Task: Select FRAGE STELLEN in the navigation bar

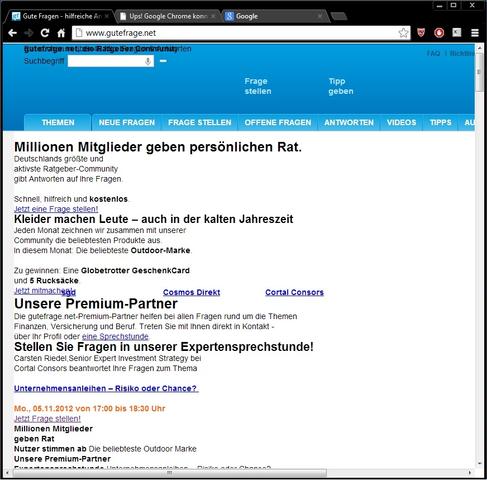Action: (x=199, y=122)
